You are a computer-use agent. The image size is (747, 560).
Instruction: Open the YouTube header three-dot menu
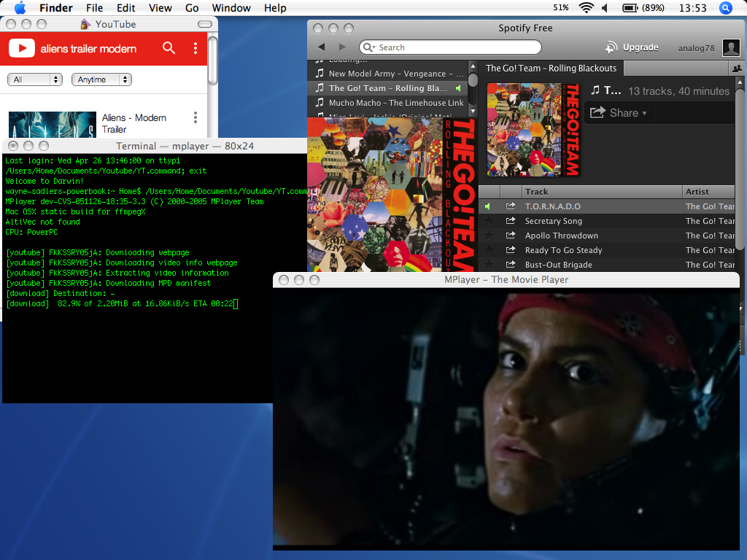point(196,47)
